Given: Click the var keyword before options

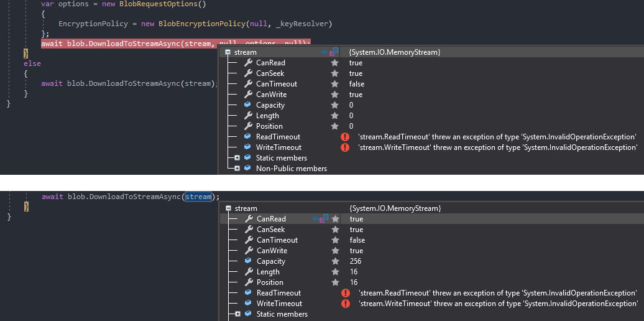Looking at the screenshot, I should (x=47, y=4).
